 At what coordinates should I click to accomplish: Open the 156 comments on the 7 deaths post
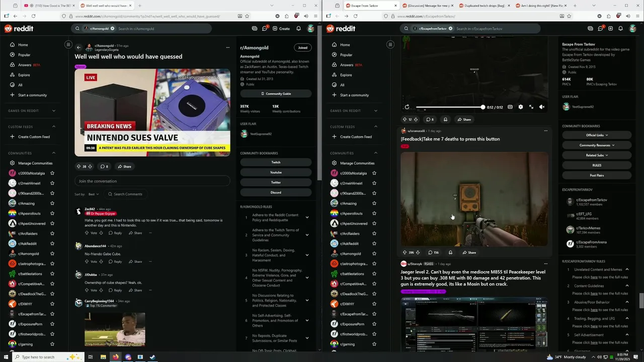(433, 253)
